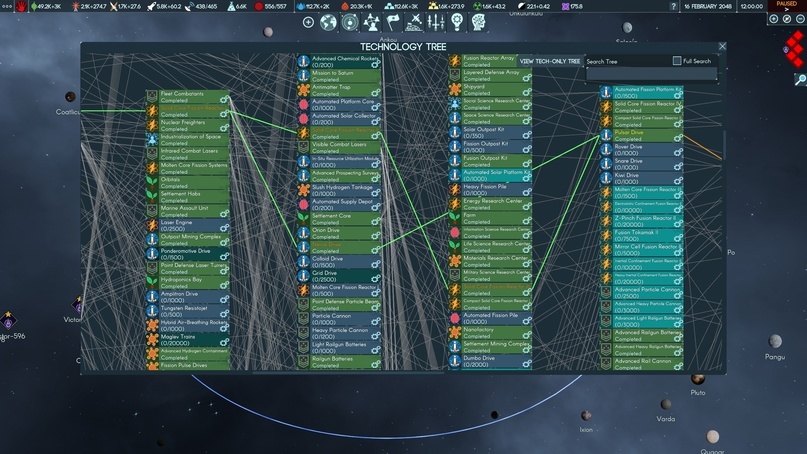Click gear icon on Antimatter Trap

pyautogui.click(x=376, y=93)
